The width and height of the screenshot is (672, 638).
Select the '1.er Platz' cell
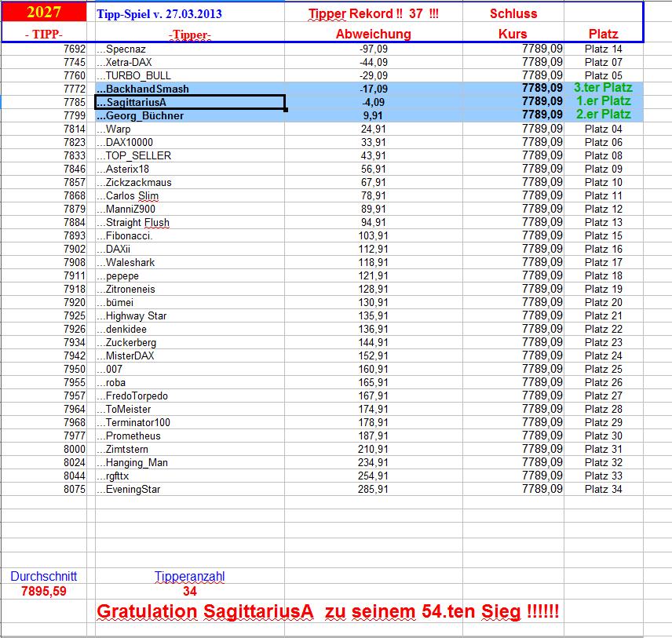click(604, 101)
